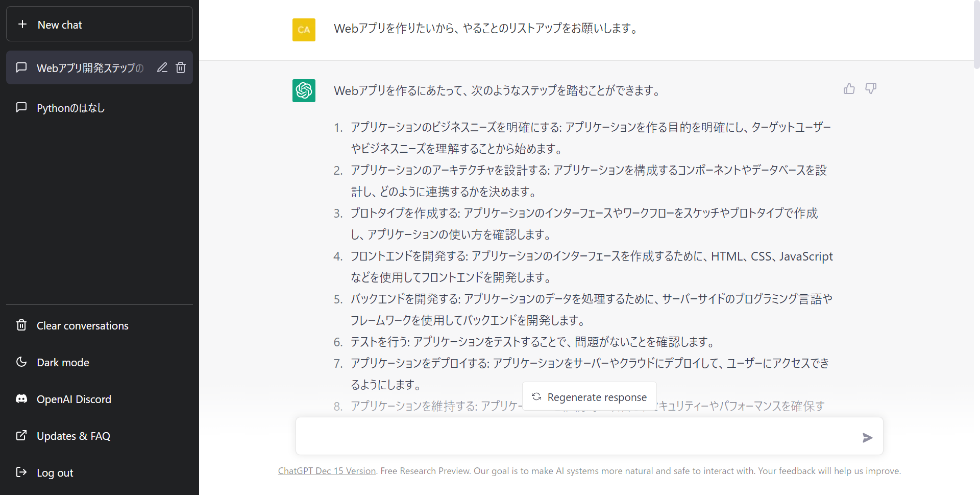Open the ChatGPT Dec 15 Version link
980x495 pixels.
[x=327, y=470]
